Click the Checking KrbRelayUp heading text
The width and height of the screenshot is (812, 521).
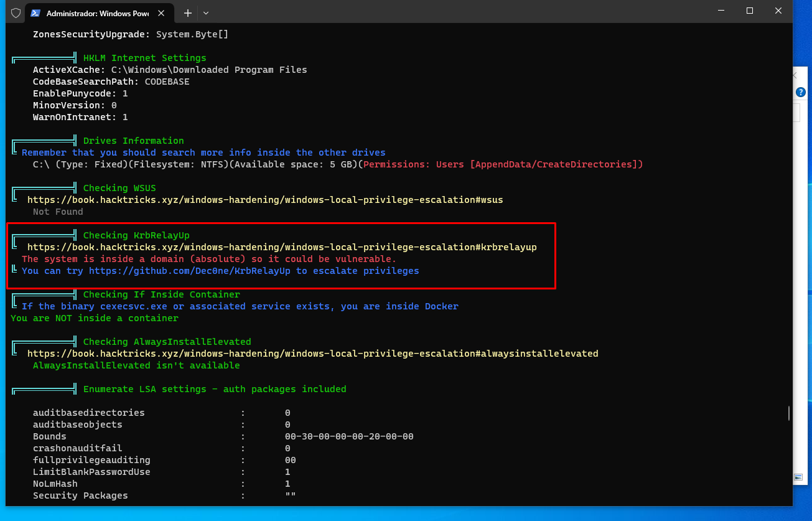136,235
